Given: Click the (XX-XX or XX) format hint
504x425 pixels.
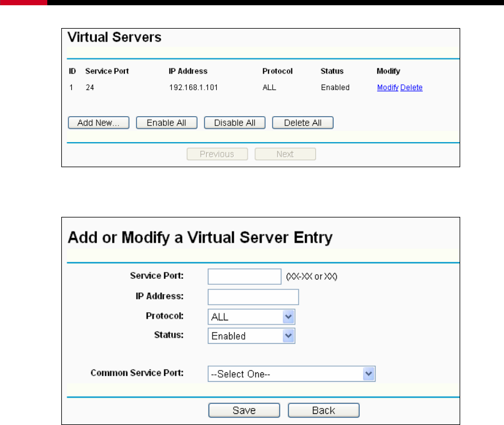Looking at the screenshot, I should [312, 277].
